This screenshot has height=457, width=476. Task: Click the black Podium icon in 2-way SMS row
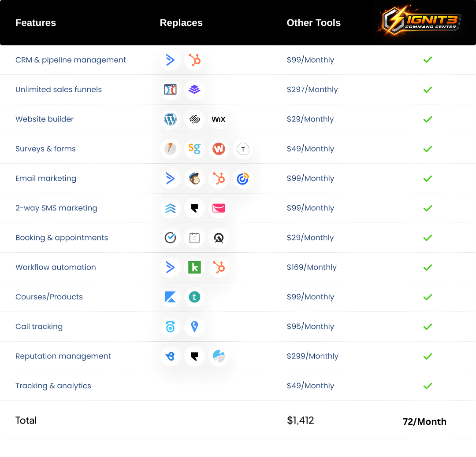[x=195, y=208]
